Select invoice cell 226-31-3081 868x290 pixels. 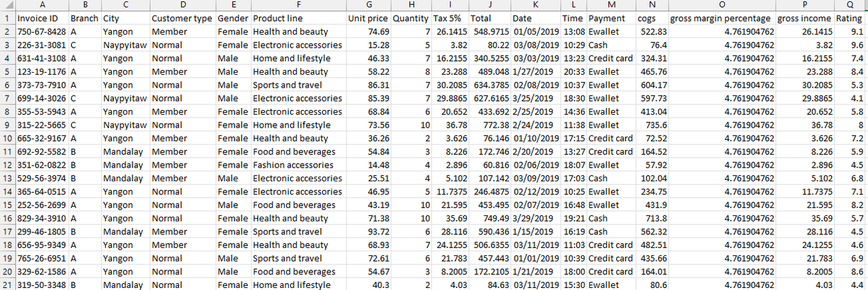(41, 45)
